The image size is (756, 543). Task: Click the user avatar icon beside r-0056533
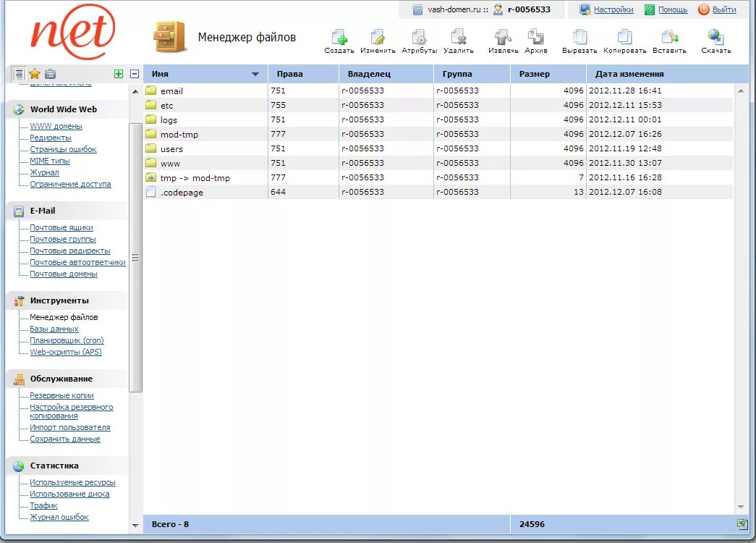click(498, 9)
